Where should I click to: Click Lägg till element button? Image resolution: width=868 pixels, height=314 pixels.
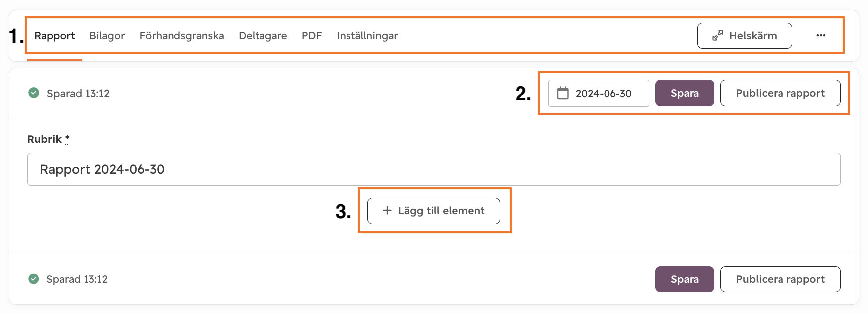click(x=434, y=211)
